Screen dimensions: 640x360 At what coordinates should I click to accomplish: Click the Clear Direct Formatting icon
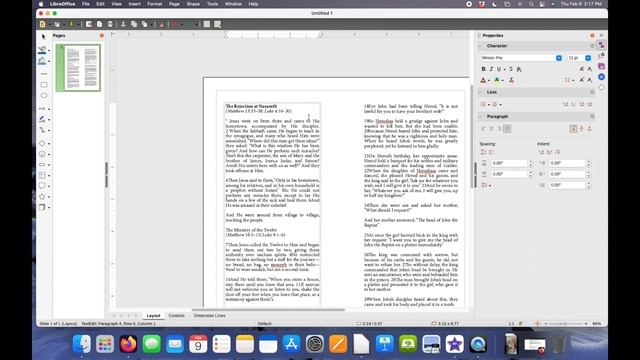[511, 80]
